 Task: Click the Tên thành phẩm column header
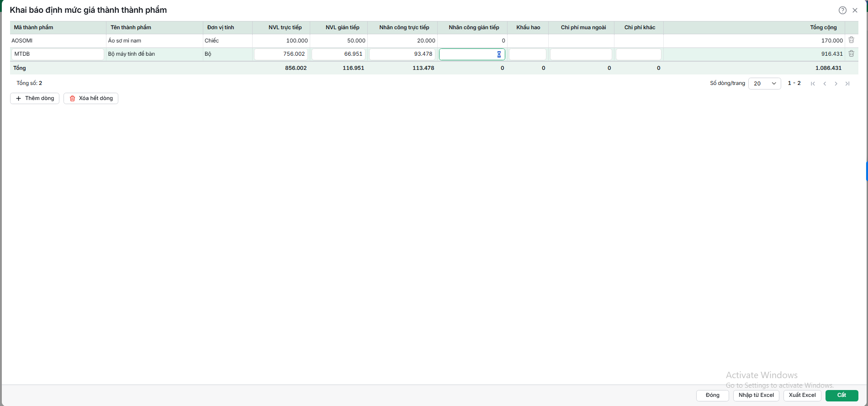pyautogui.click(x=154, y=27)
